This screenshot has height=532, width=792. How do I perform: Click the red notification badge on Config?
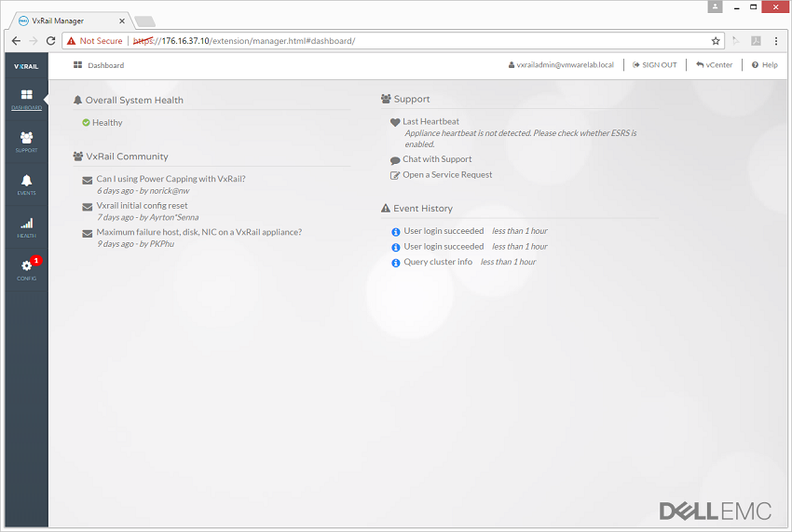tap(35, 261)
